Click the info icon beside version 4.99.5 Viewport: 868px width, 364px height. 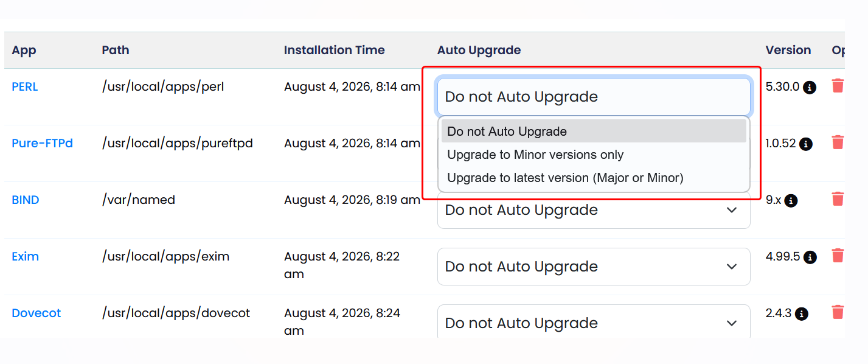[x=810, y=257]
